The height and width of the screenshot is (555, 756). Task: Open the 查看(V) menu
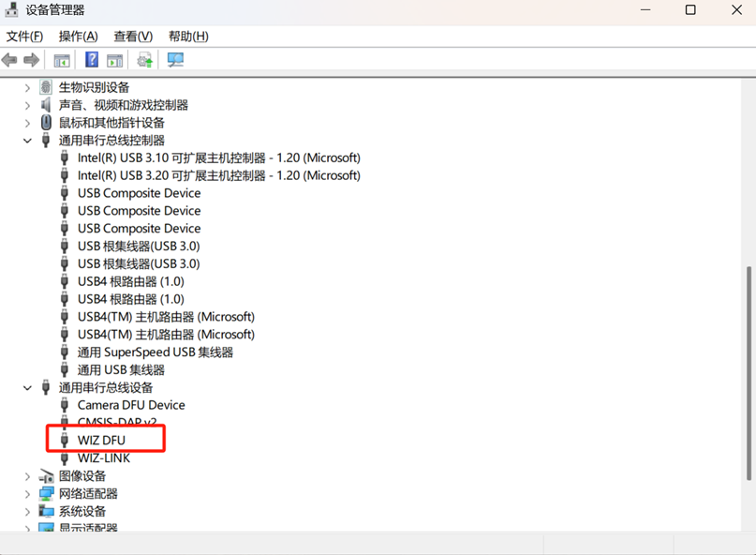click(132, 37)
